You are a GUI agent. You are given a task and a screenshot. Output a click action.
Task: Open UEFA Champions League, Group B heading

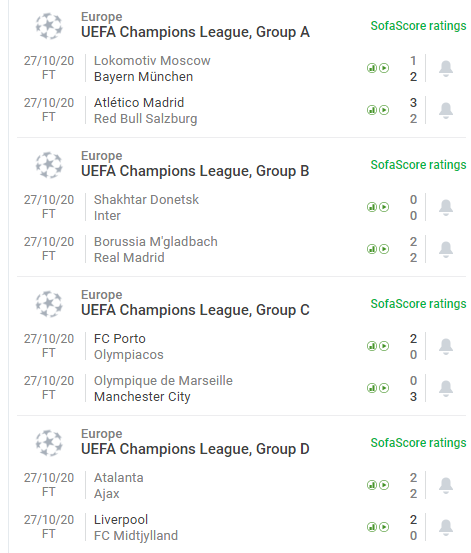(195, 171)
